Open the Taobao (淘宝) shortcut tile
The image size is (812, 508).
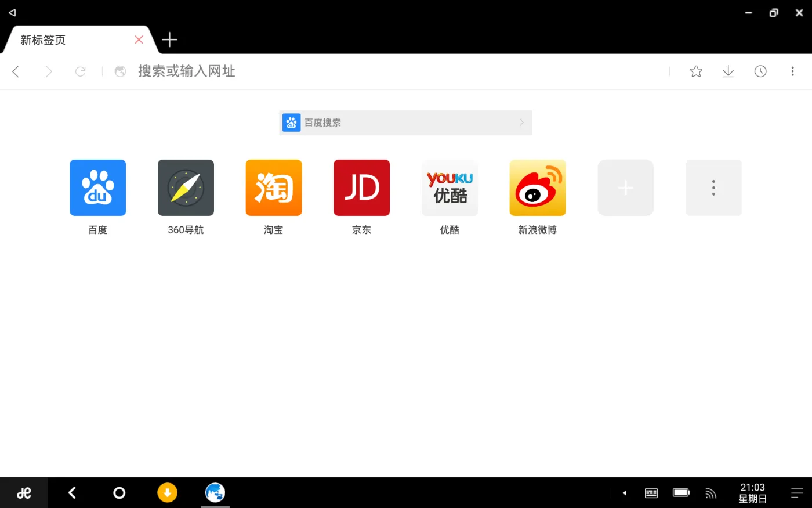tap(274, 188)
